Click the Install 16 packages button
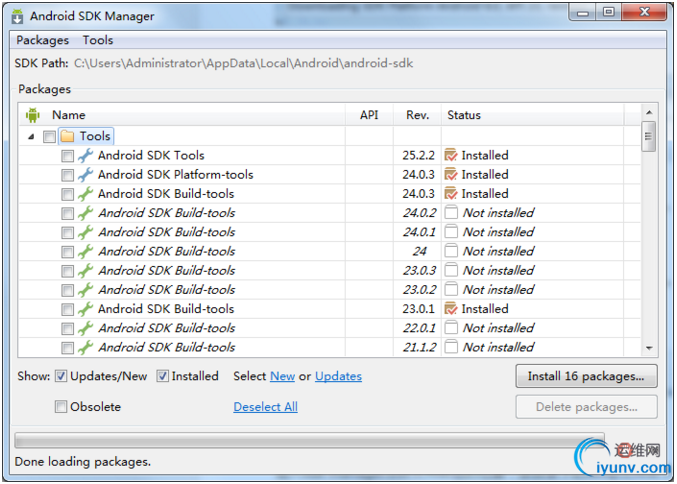This screenshot has height=484, width=677. coord(586,376)
